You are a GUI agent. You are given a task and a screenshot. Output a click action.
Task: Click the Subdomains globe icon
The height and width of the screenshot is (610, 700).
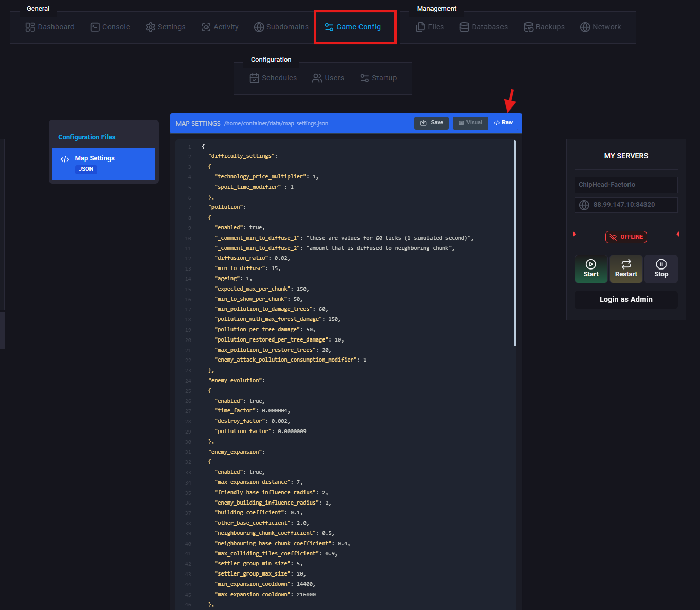[x=259, y=27]
